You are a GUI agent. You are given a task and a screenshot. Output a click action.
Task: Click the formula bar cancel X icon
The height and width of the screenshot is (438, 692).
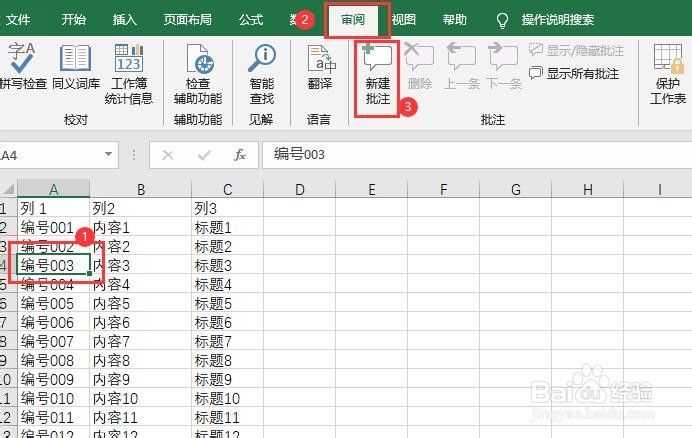168,155
